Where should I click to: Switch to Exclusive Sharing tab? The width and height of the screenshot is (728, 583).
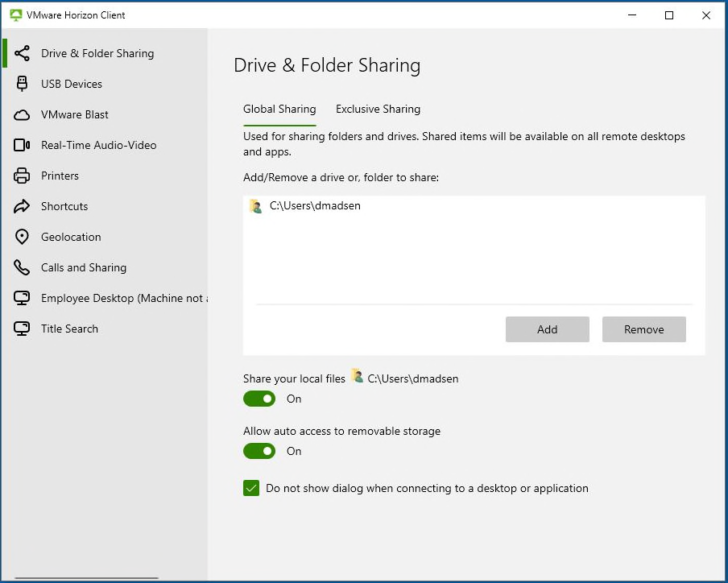click(x=378, y=109)
